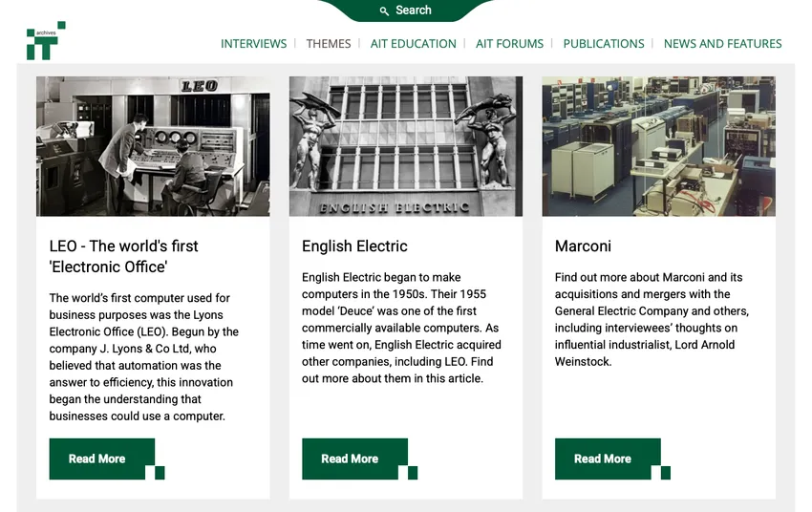
Task: Open News and Features section
Action: [x=722, y=44]
